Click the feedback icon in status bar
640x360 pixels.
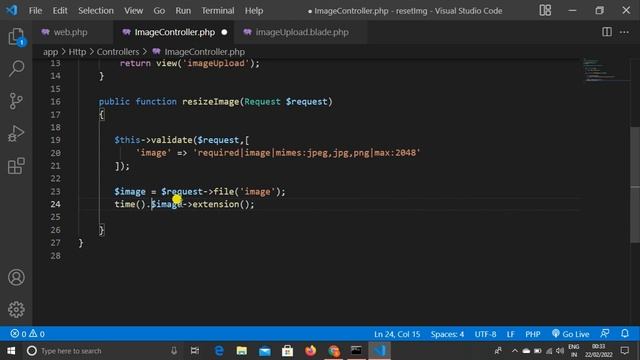[605, 333]
